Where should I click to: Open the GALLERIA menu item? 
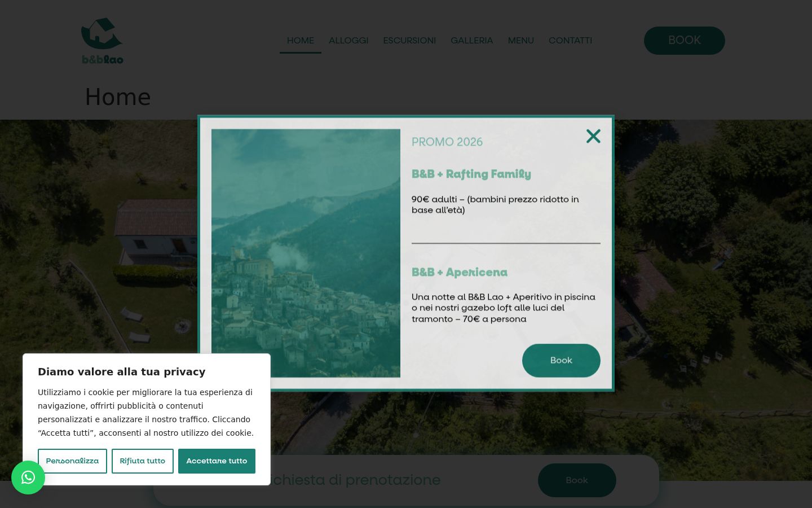[472, 41]
